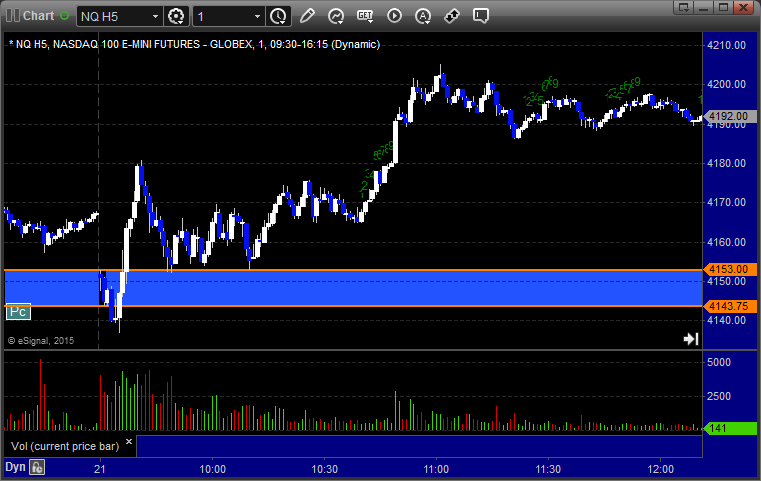This screenshot has height=481, width=761.
Task: Click the 11:30 time axis label
Action: click(x=548, y=469)
